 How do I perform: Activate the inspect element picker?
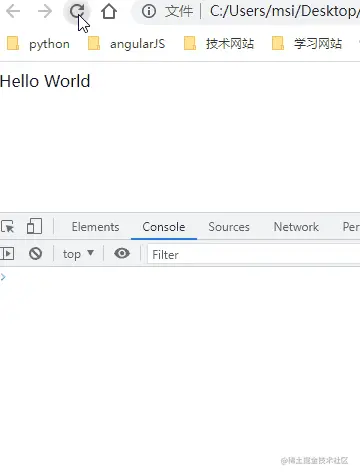8,227
